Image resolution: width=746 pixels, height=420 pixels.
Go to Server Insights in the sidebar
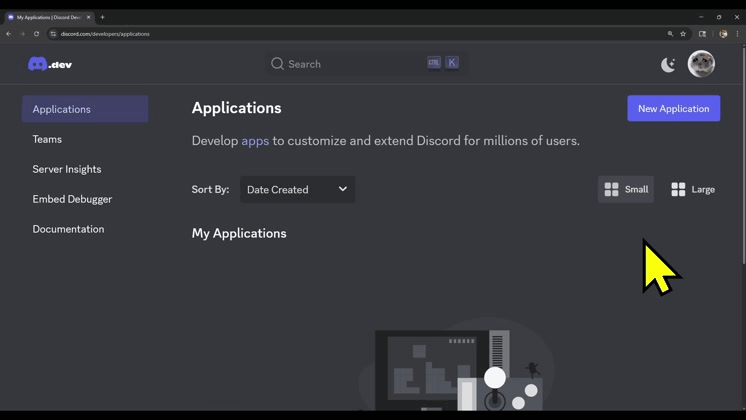[x=67, y=169]
